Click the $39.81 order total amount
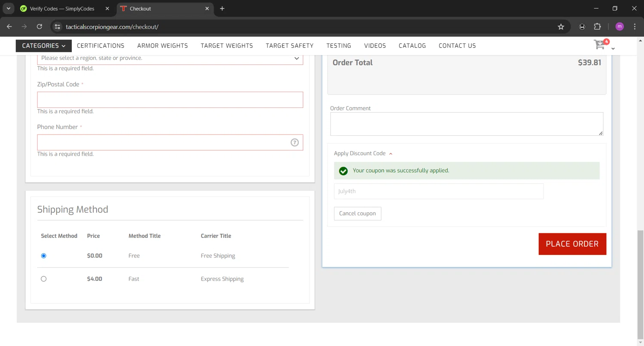This screenshot has width=644, height=346. coord(589,63)
